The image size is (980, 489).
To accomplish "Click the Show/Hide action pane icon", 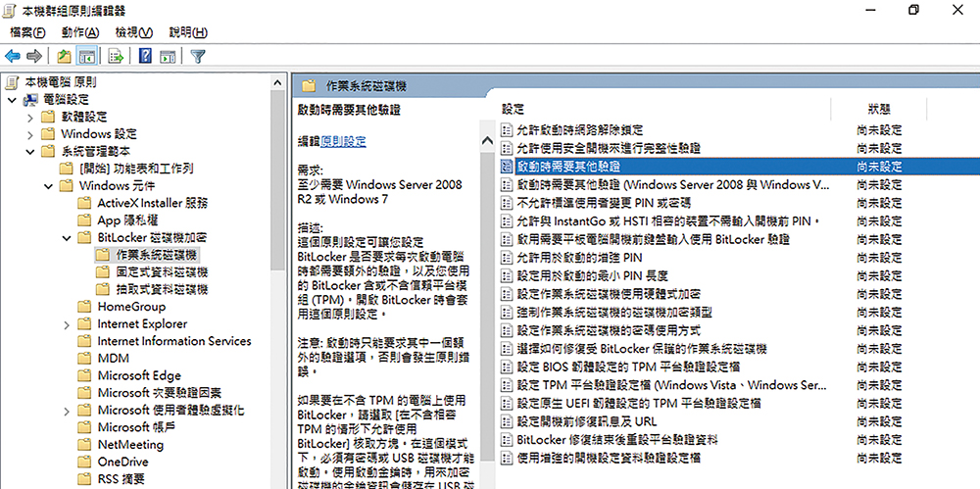I will pos(167,56).
